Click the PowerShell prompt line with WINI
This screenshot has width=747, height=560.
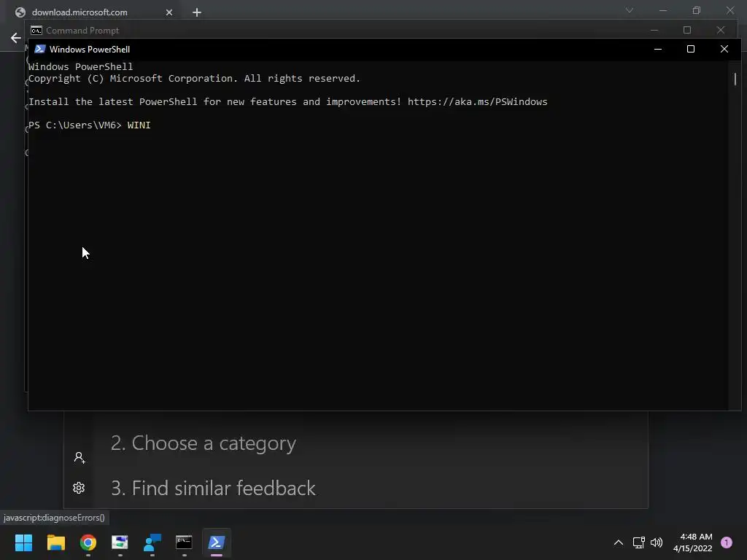coord(90,125)
